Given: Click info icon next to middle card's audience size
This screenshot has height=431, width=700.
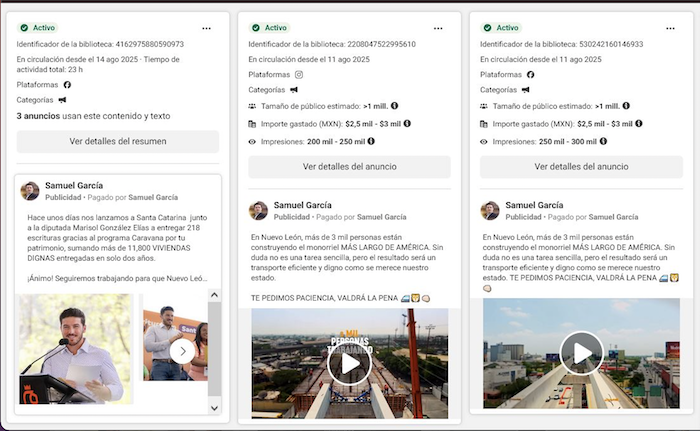Looking at the screenshot, I should (x=394, y=106).
